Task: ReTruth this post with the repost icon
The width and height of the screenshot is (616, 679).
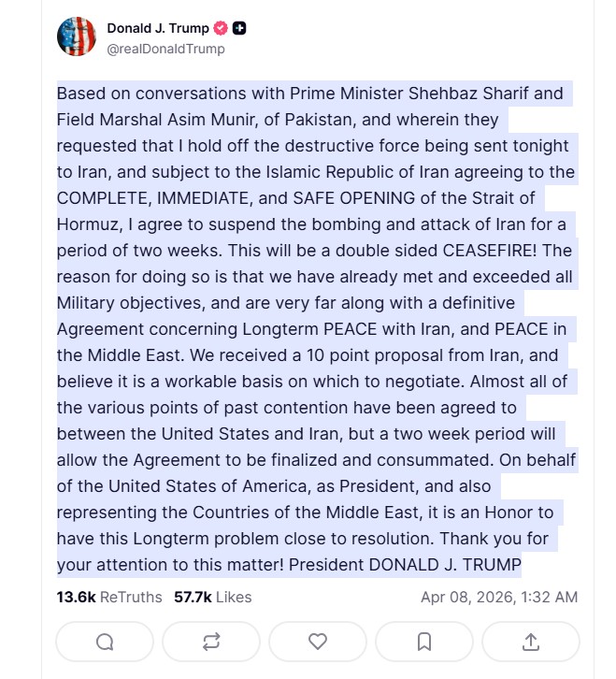Action: tap(211, 642)
